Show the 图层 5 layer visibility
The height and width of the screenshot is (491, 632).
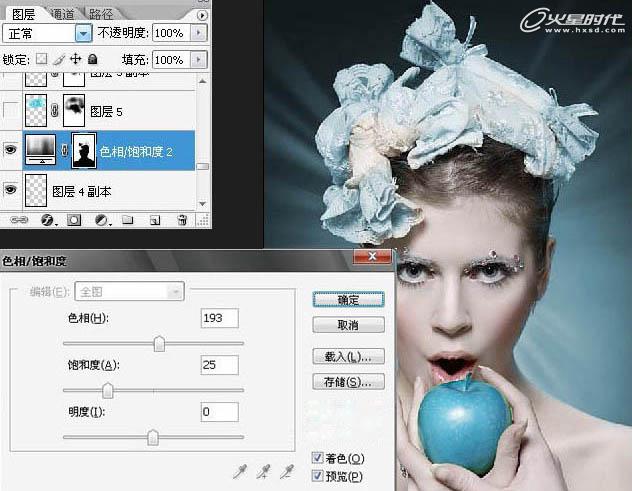click(x=10, y=110)
